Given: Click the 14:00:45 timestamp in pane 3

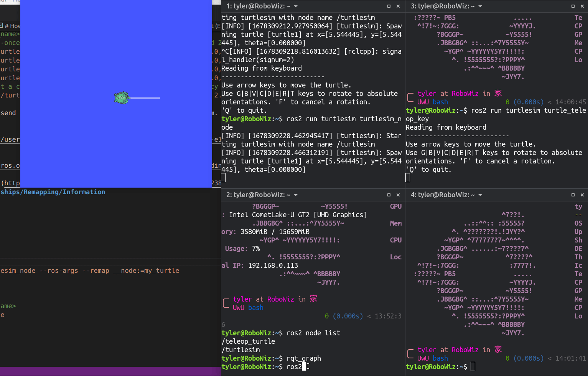Looking at the screenshot, I should click(571, 102).
